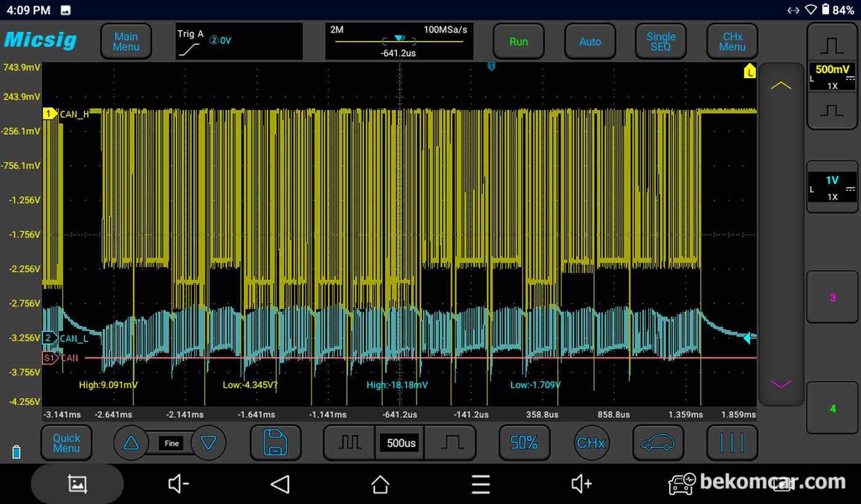Image resolution: width=861 pixels, height=504 pixels.
Task: Decrease timebase with the double-pulse icon
Action: pos(349,443)
